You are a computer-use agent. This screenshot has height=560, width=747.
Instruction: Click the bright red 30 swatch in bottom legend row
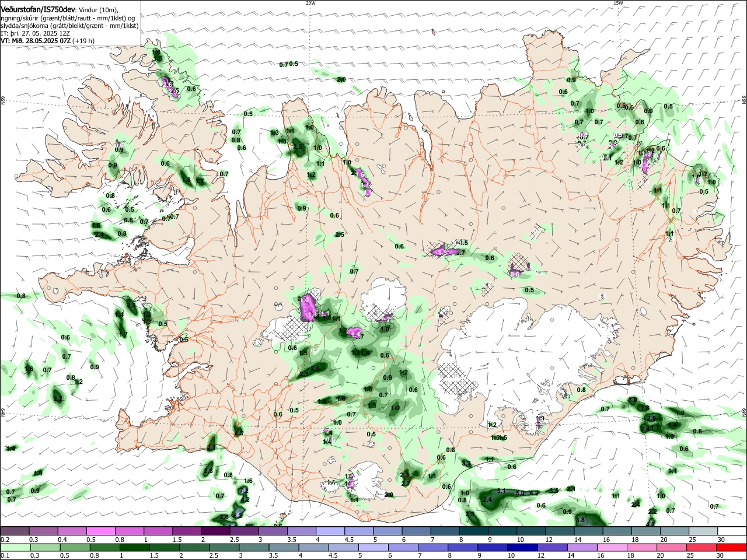[731, 547]
